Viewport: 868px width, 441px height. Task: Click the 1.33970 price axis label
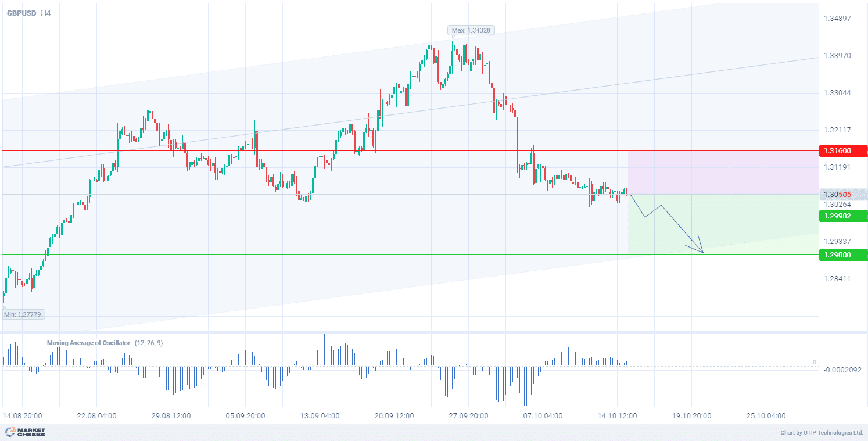click(x=837, y=56)
